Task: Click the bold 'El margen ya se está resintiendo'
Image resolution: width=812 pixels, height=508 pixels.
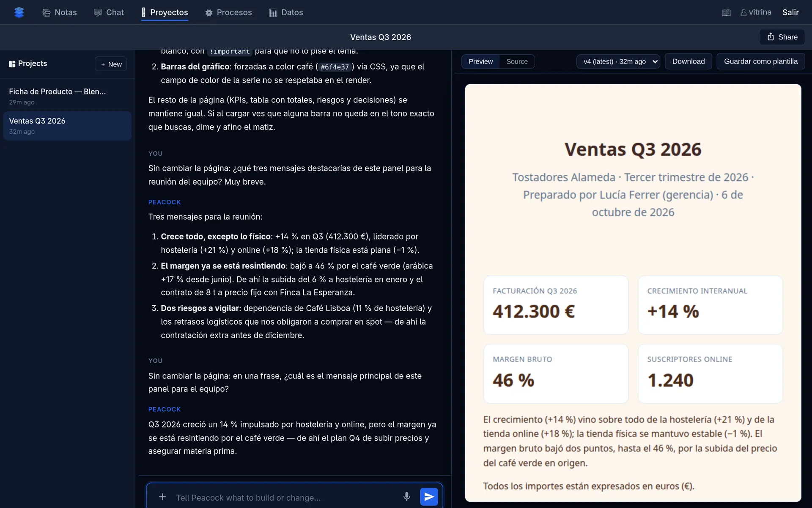Action: coord(223,266)
